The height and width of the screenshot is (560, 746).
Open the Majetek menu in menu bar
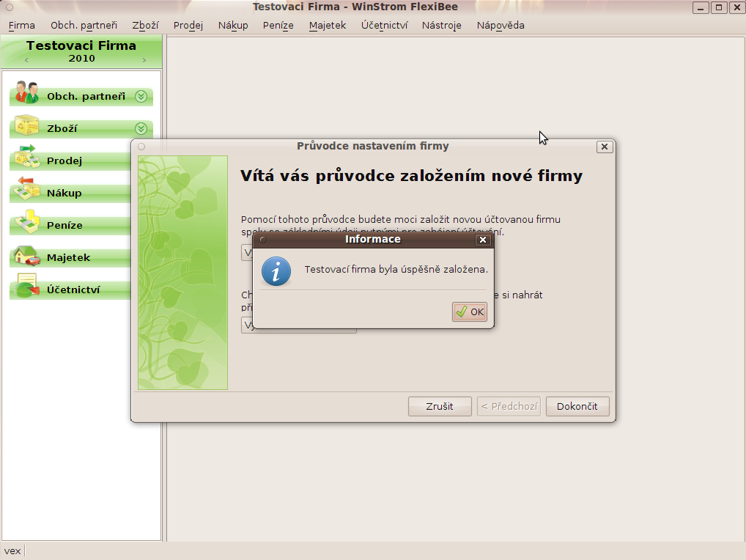(x=328, y=25)
